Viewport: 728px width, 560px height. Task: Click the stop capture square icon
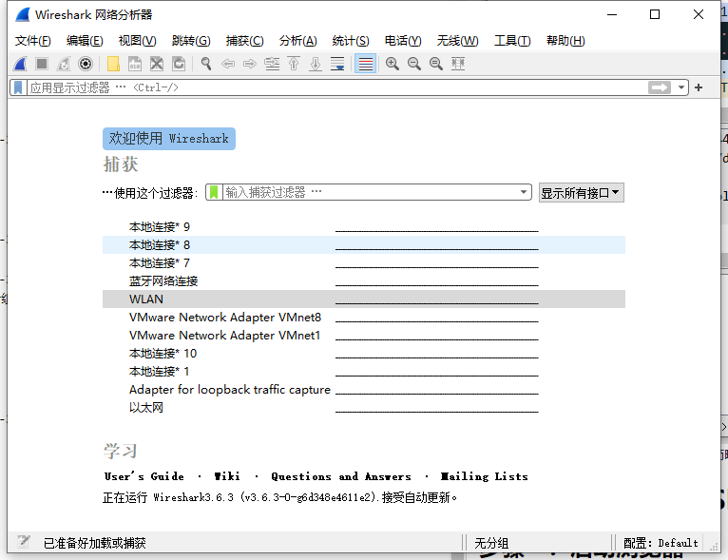point(42,64)
